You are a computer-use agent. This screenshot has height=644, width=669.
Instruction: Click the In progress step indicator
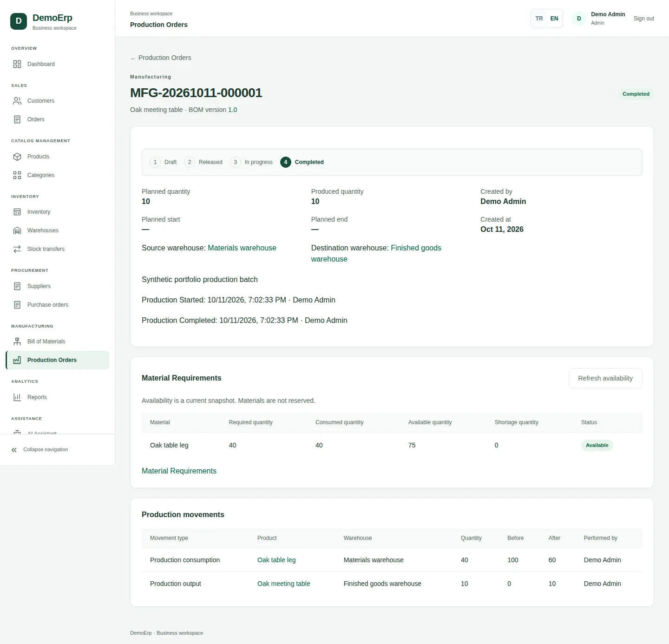pyautogui.click(x=252, y=162)
